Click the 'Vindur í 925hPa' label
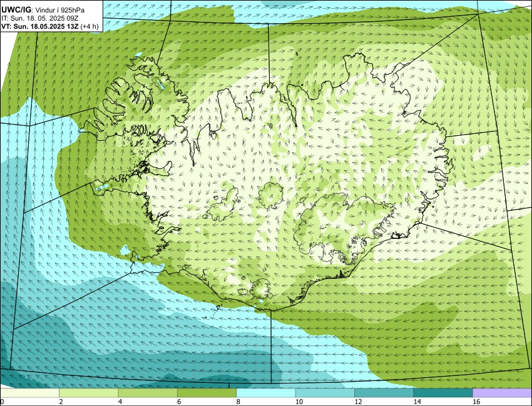This screenshot has width=532, height=406. coord(60,10)
